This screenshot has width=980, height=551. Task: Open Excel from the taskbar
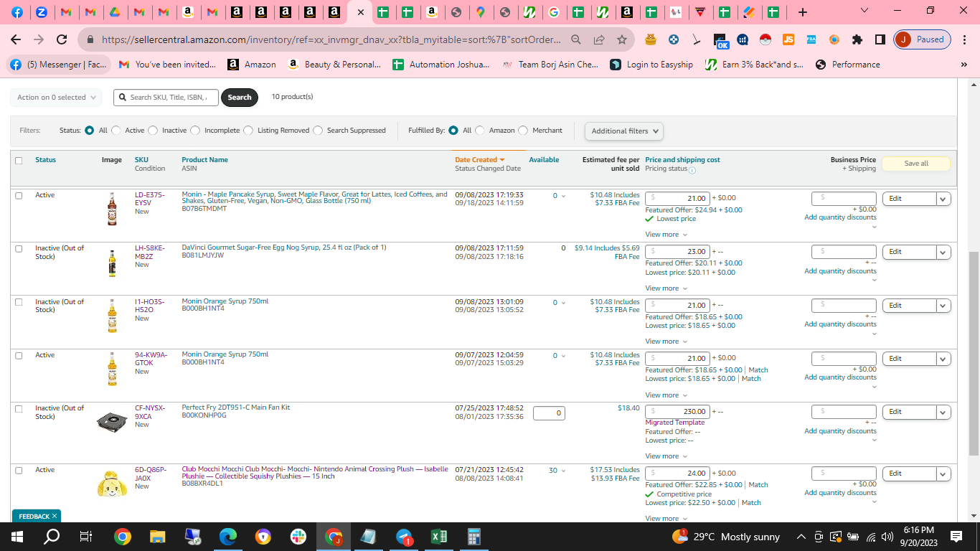point(439,537)
